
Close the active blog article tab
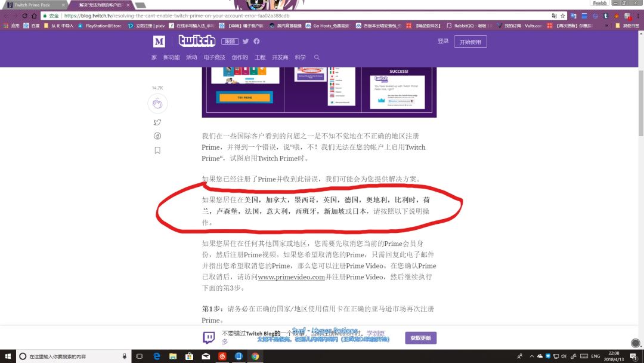(128, 5)
